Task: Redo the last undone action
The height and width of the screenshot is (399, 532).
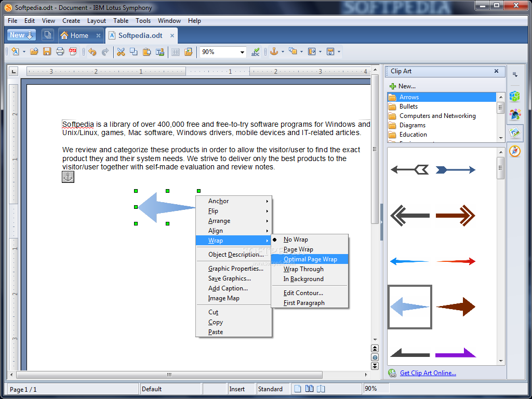Action: click(105, 51)
